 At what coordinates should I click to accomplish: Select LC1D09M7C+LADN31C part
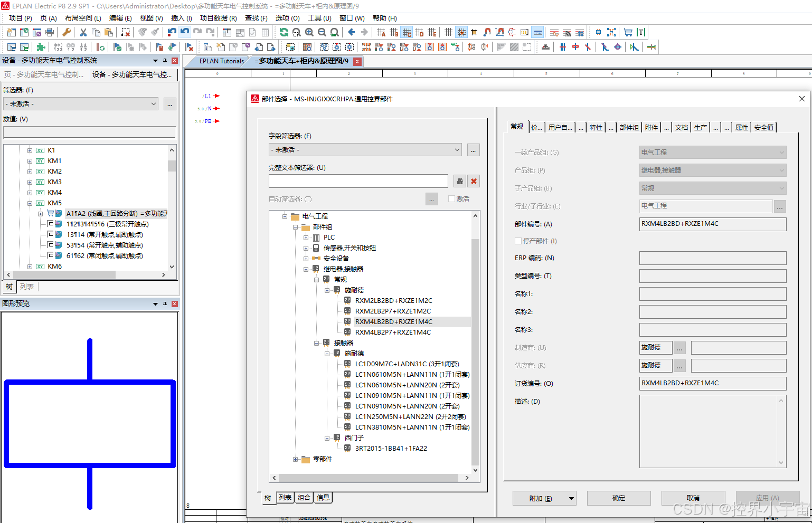tap(407, 364)
